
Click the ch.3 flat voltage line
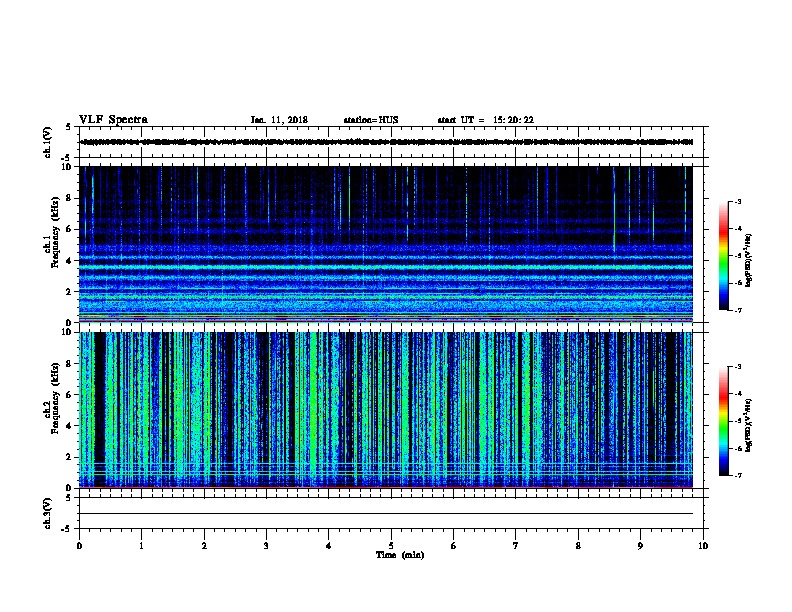coord(386,514)
